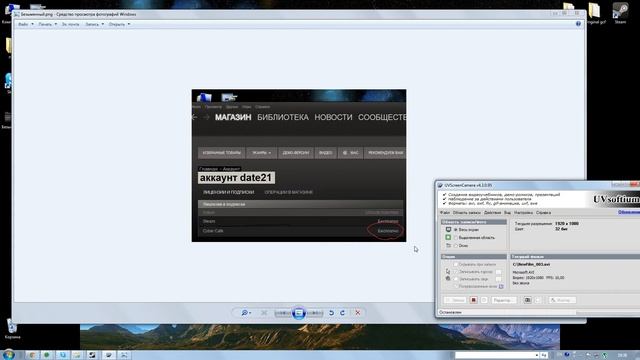Image resolution: width=640 pixels, height=360 pixels.
Task: Click the taskbar address input field
Action: point(494,355)
